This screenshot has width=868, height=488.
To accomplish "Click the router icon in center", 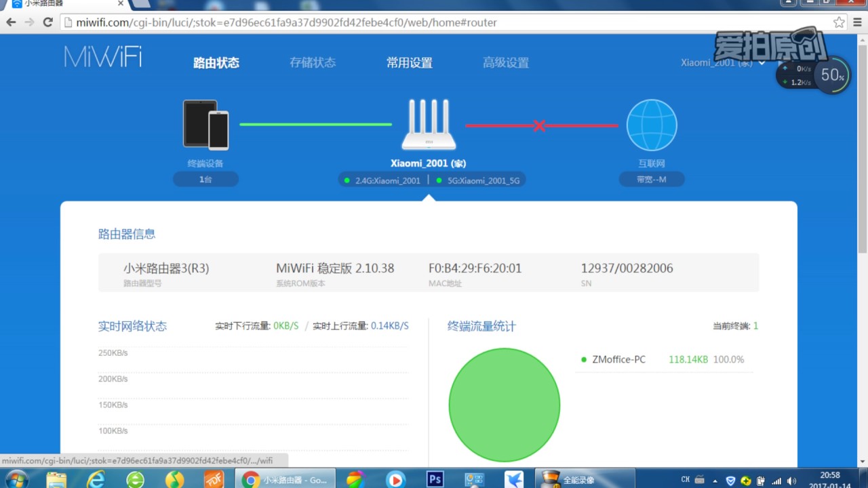I will [429, 125].
